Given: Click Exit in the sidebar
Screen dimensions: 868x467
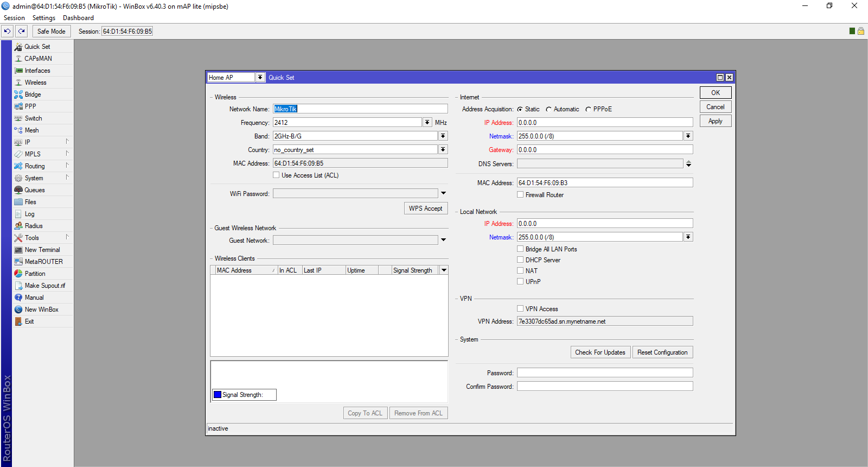Looking at the screenshot, I should point(43,321).
